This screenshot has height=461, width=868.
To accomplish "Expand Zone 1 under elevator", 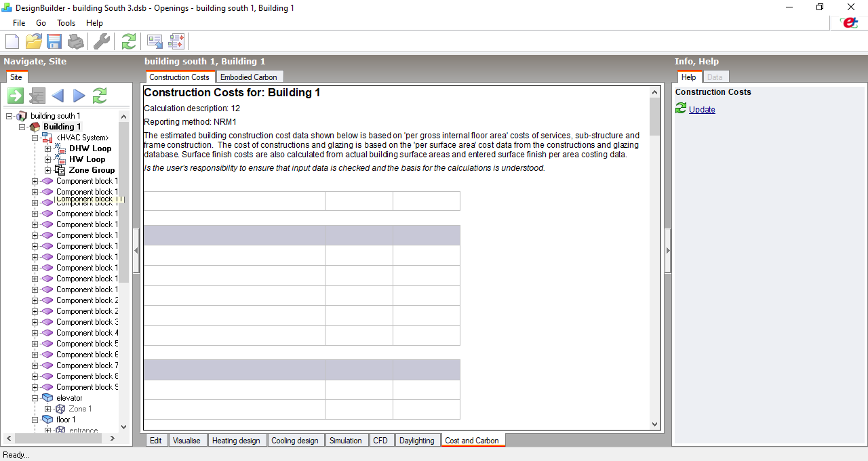I will pos(48,409).
